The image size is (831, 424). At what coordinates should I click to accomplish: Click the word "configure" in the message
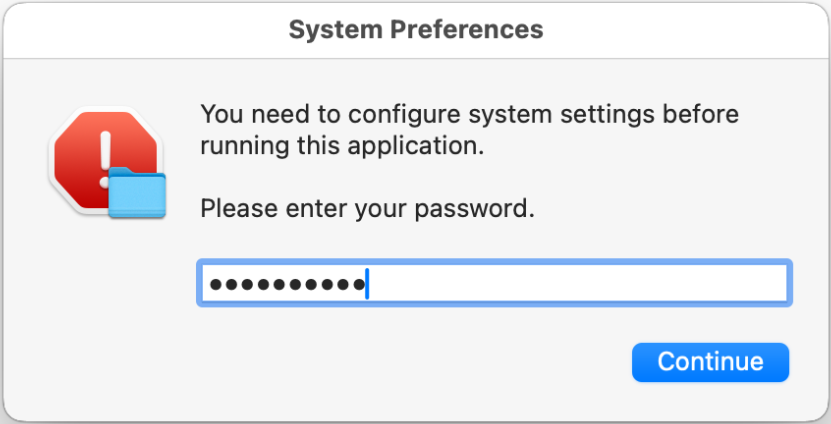422,114
